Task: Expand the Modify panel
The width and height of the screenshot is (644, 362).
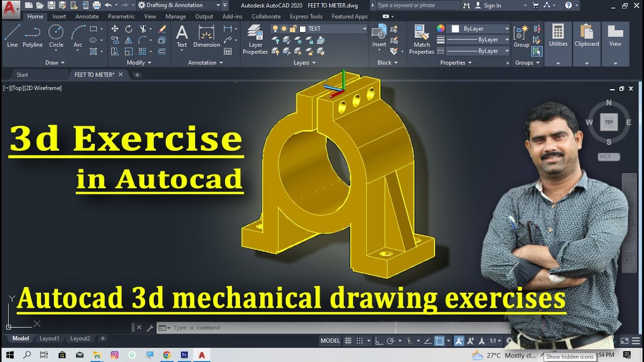Action: (139, 62)
